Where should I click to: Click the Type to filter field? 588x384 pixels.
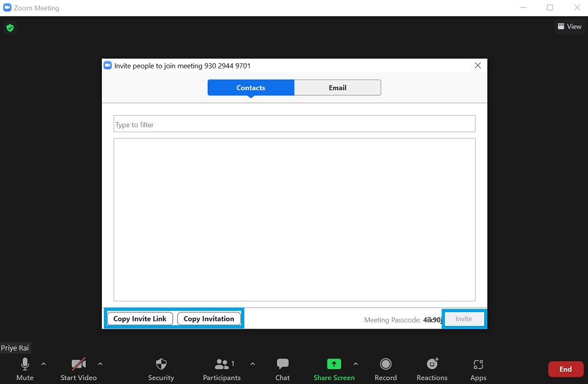coord(294,123)
